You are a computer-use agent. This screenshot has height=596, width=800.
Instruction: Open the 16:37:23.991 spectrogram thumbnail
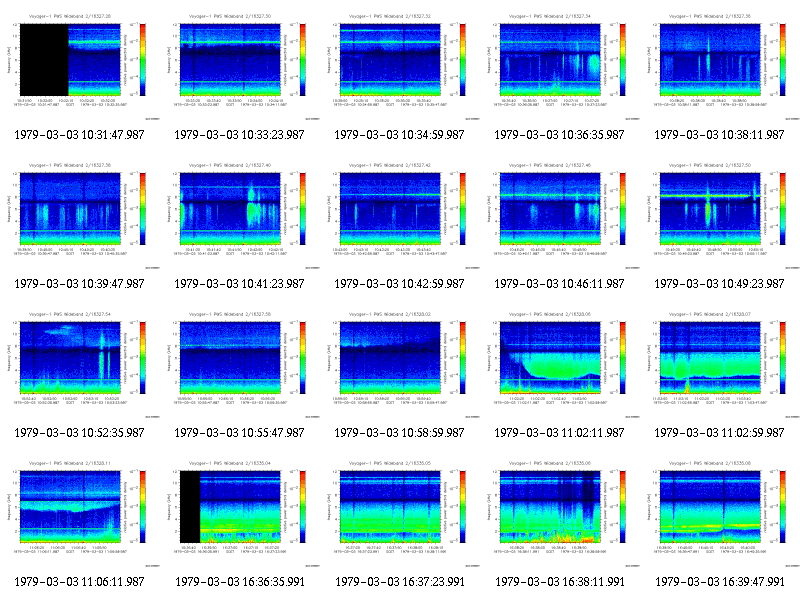(x=399, y=513)
